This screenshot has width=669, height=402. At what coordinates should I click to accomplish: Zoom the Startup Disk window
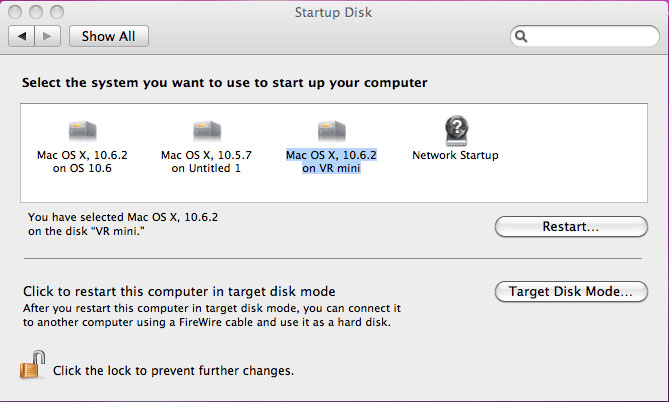[57, 12]
